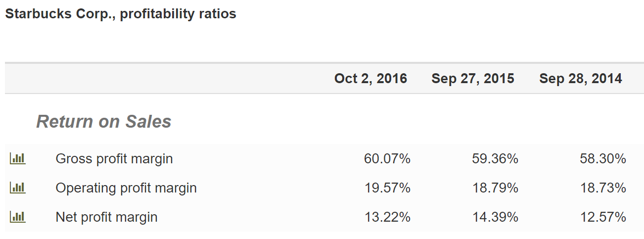The height and width of the screenshot is (239, 644).
Task: Click the Return on Sales section heading
Action: (x=104, y=121)
